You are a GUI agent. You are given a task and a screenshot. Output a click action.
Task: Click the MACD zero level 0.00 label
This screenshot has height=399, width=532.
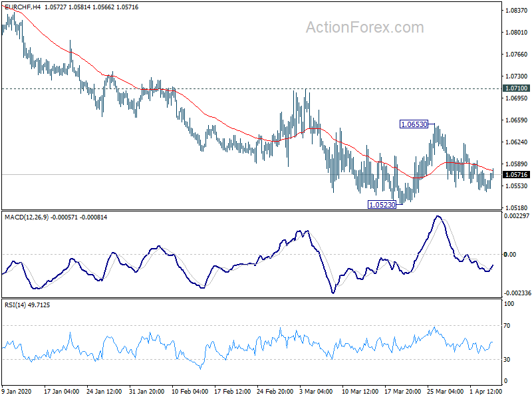pyautogui.click(x=510, y=255)
